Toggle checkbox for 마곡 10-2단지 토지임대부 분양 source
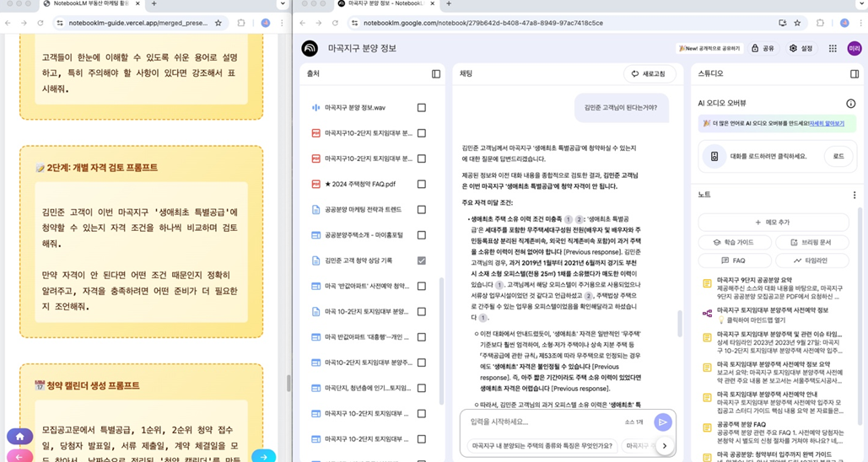 pos(421,311)
